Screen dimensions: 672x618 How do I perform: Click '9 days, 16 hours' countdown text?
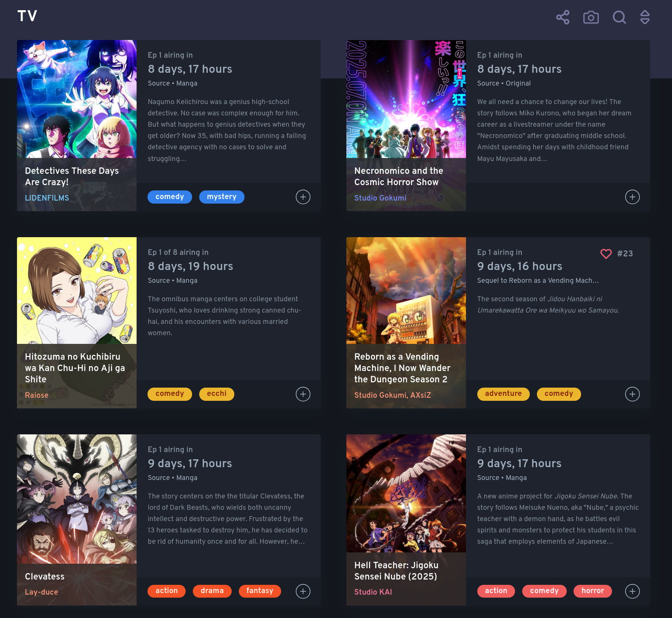pyautogui.click(x=520, y=266)
